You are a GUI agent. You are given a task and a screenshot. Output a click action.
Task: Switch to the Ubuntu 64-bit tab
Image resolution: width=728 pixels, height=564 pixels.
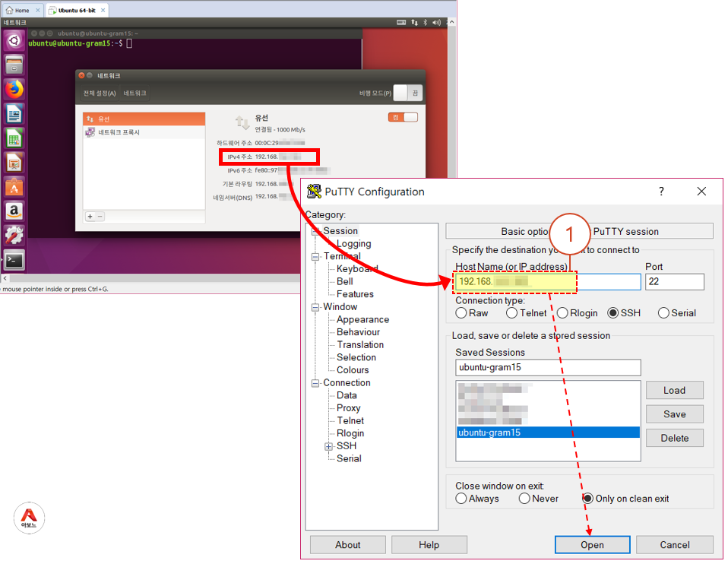click(x=77, y=10)
